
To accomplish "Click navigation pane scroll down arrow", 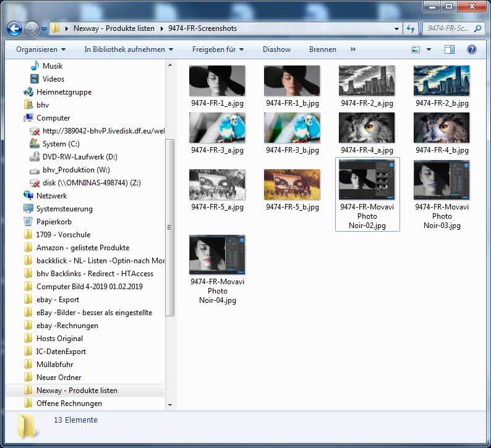I will (170, 405).
